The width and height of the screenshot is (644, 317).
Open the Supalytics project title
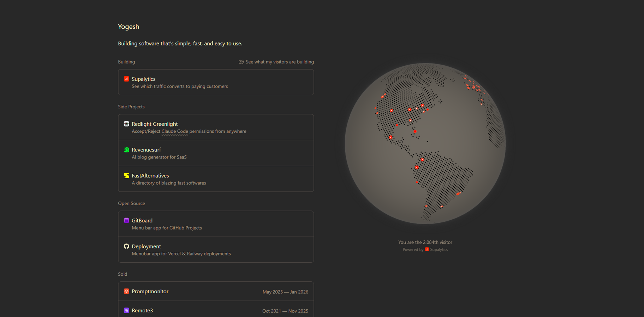pos(143,79)
